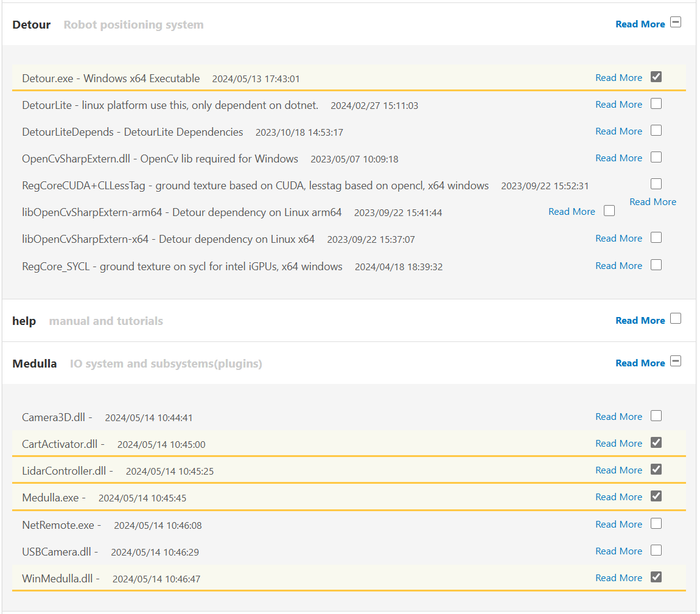
Task: Click Read More for help section
Action: [x=640, y=321]
